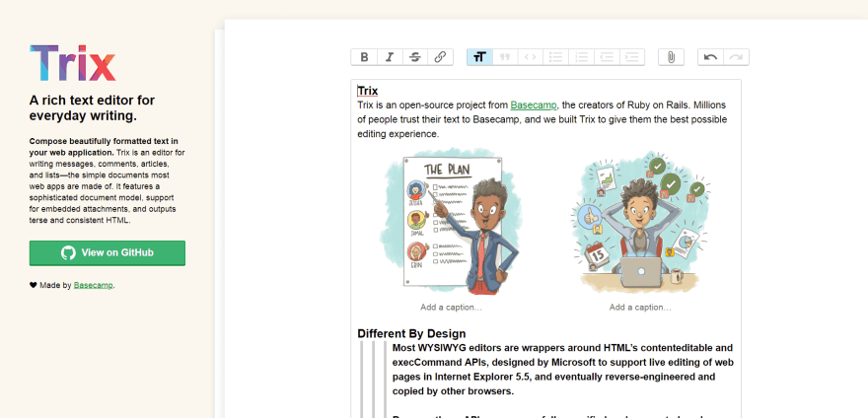Click the redo arrow icon
Screen dimensions: 868x418
click(x=736, y=57)
